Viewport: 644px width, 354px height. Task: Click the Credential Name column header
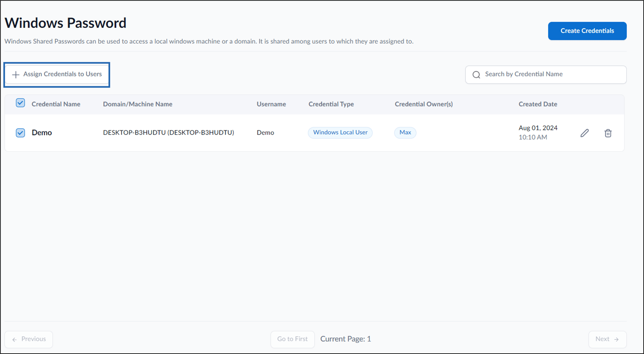coord(56,104)
